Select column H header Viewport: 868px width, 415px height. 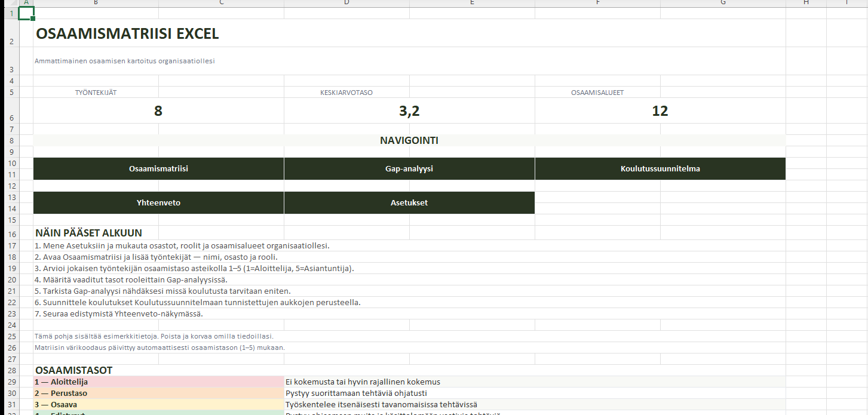806,3
